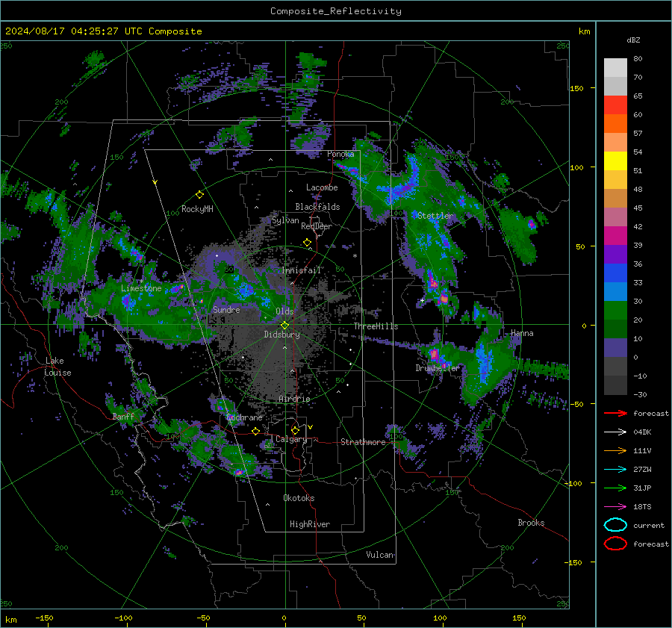Screen dimensions: 672x628
Task: Click the red 'forecast' ellipse legend icon
Action: pyautogui.click(x=615, y=544)
